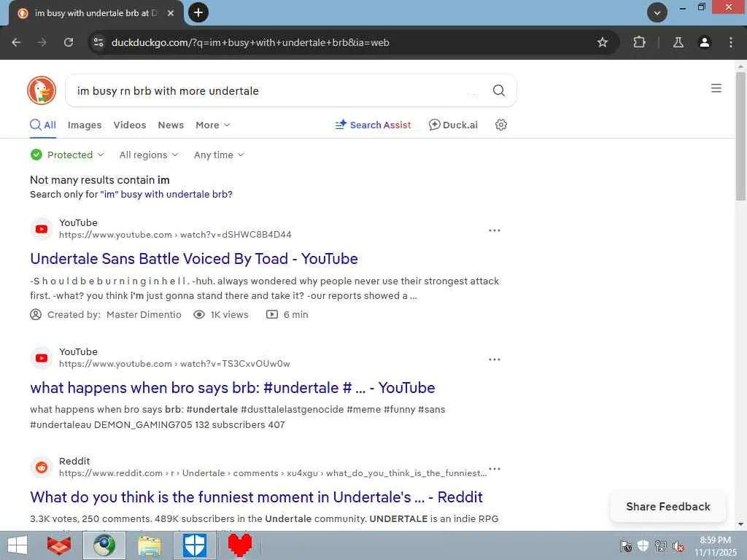
Task: Switch to Images results tab
Action: [x=85, y=125]
